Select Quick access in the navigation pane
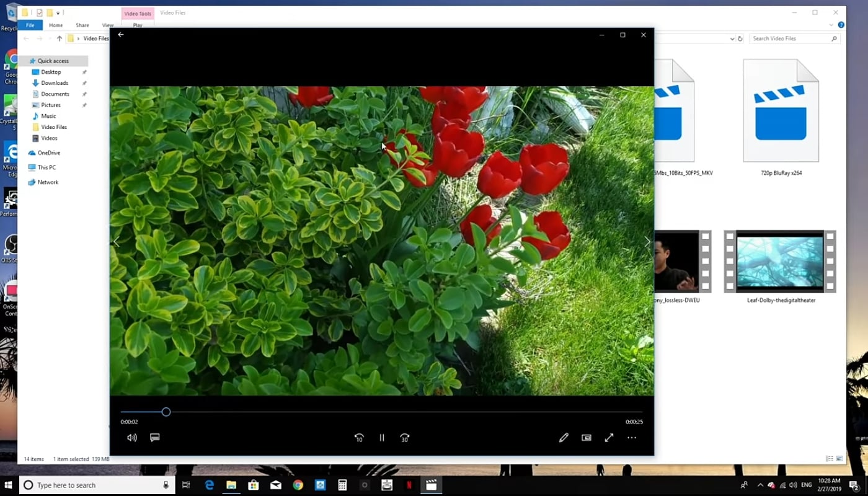 click(x=53, y=61)
